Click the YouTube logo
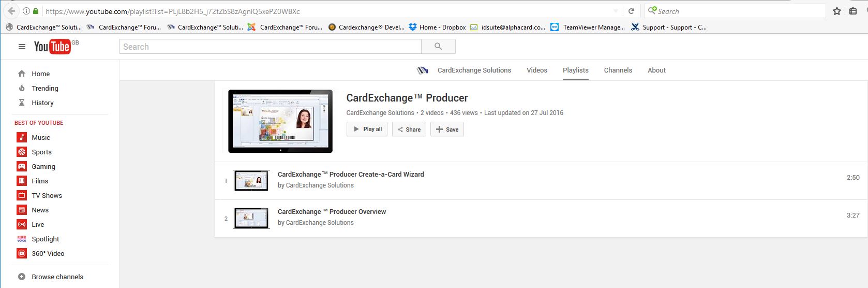Screen dimensions: 868x288 (x=52, y=47)
